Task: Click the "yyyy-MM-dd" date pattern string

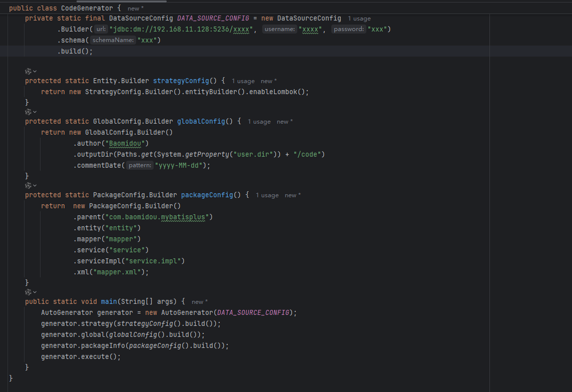Action: pos(179,165)
